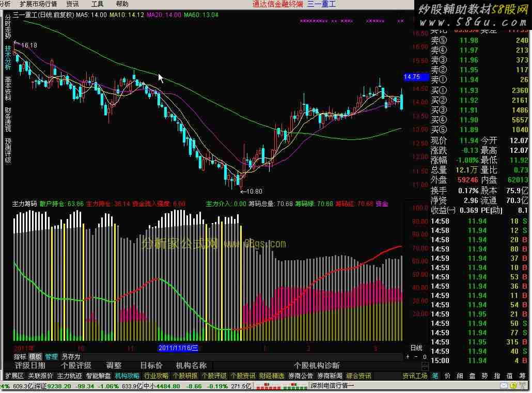Screen dimensions: 532x393
Task: Open the 资讯工场 tab
Action: click(415, 376)
